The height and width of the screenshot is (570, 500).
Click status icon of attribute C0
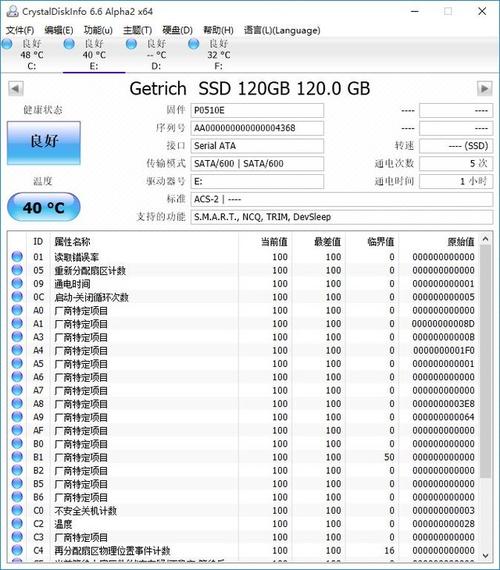click(17, 510)
